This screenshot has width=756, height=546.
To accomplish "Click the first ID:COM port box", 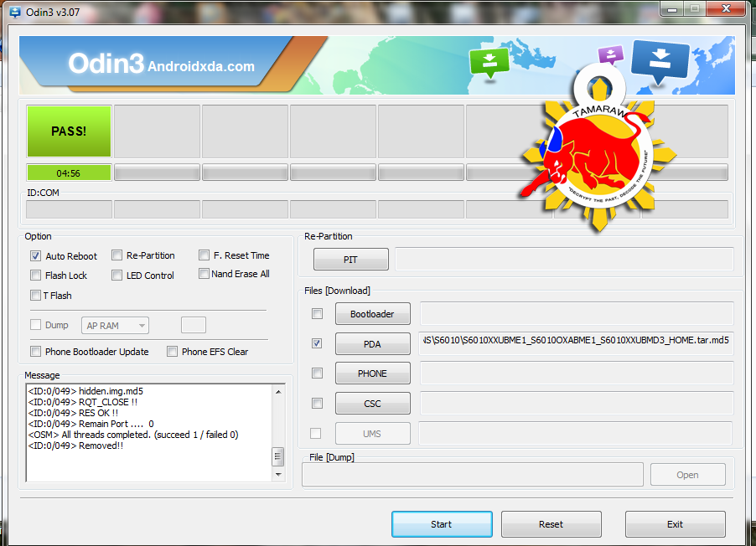I will coord(69,209).
